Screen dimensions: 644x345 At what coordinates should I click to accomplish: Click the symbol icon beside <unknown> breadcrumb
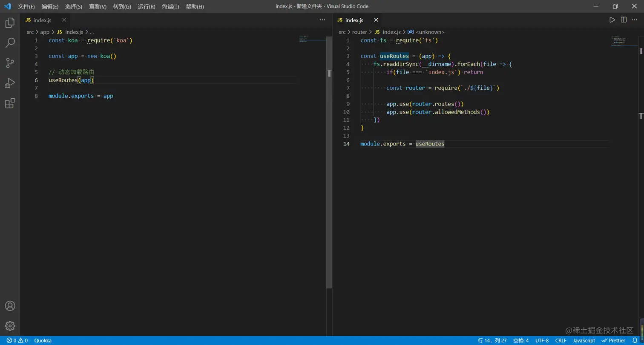click(411, 32)
